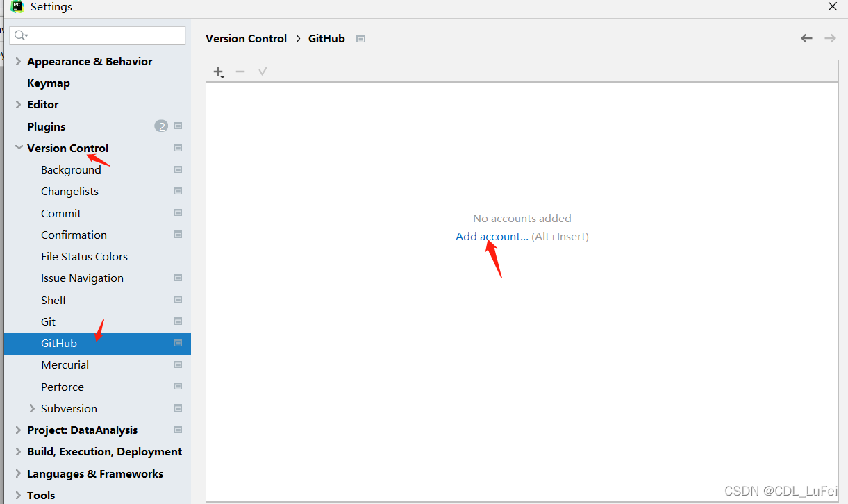Click Version Control in the breadcrumb
The height and width of the screenshot is (504, 848).
coord(246,39)
